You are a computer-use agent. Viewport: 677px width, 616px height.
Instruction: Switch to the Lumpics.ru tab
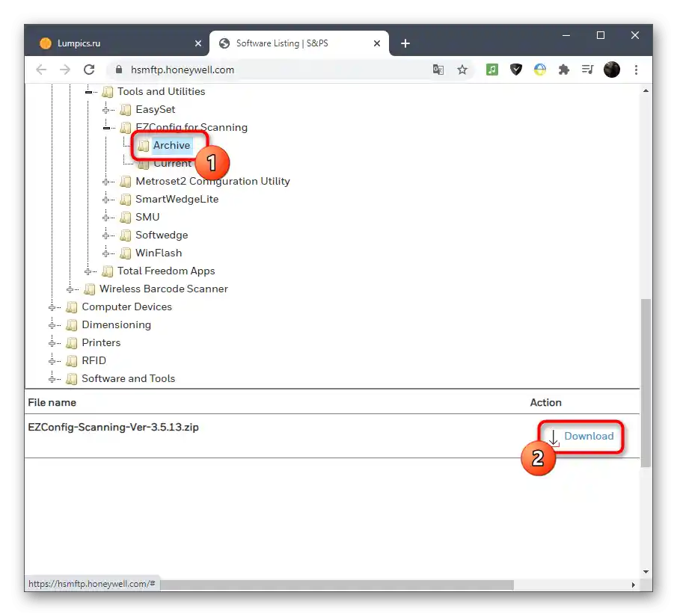(x=117, y=43)
